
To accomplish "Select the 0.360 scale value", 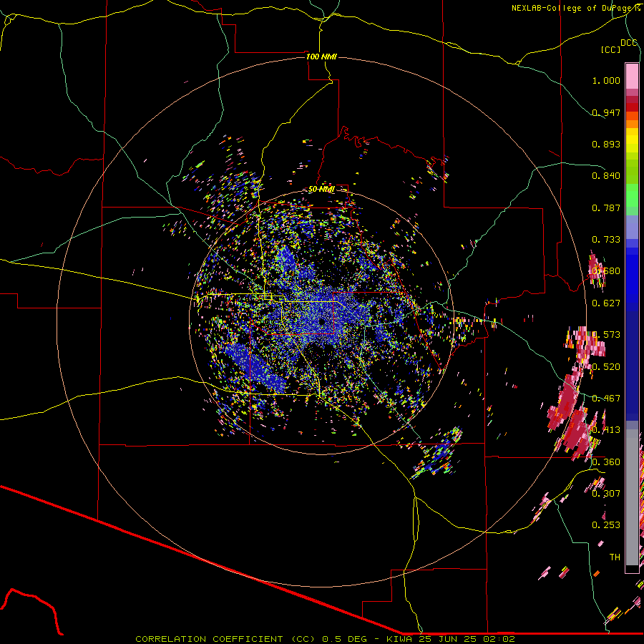I will tap(606, 462).
